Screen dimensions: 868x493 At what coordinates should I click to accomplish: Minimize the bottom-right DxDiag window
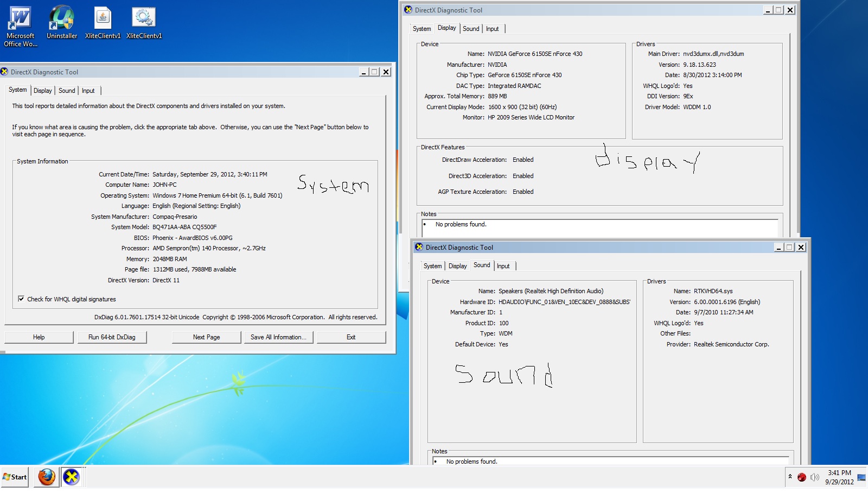tap(778, 247)
